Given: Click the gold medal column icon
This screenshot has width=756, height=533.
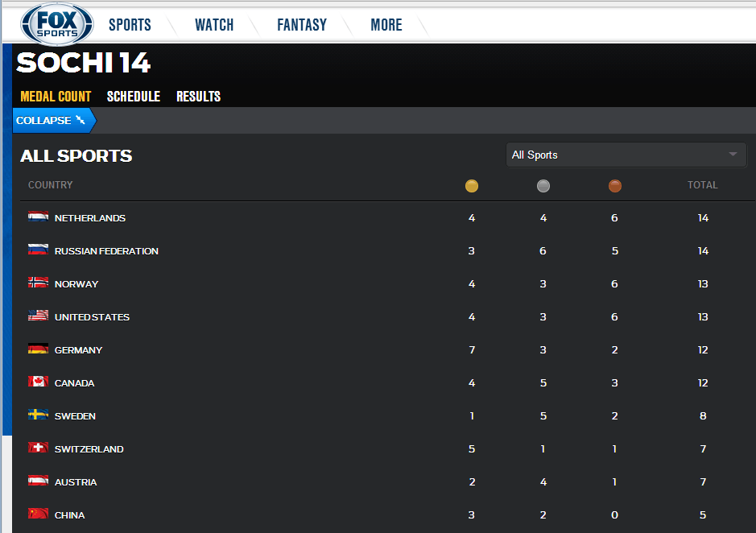Looking at the screenshot, I should [x=472, y=186].
